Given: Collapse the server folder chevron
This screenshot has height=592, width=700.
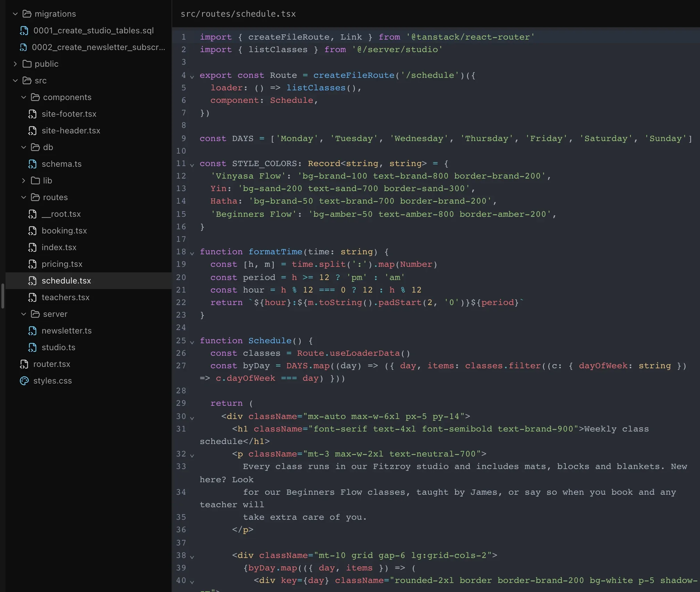Looking at the screenshot, I should pos(24,314).
